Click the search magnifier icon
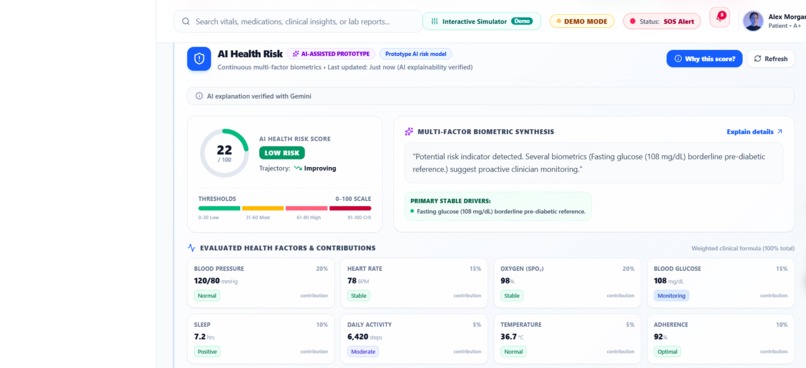 (185, 22)
